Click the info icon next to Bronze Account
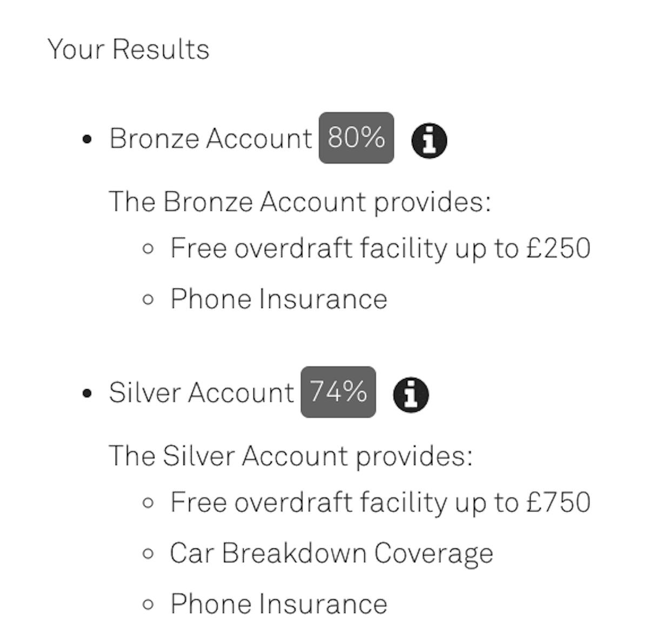Viewport: 670px width, 644px height. [x=429, y=140]
